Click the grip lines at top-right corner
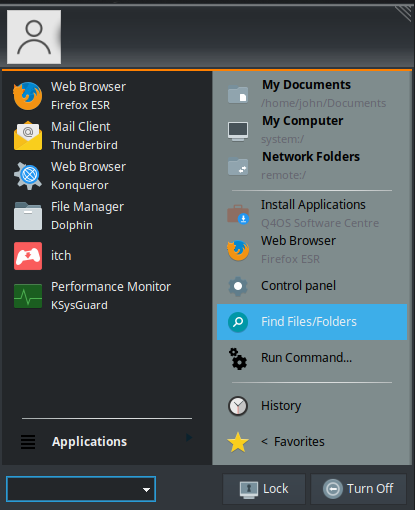 404,13
